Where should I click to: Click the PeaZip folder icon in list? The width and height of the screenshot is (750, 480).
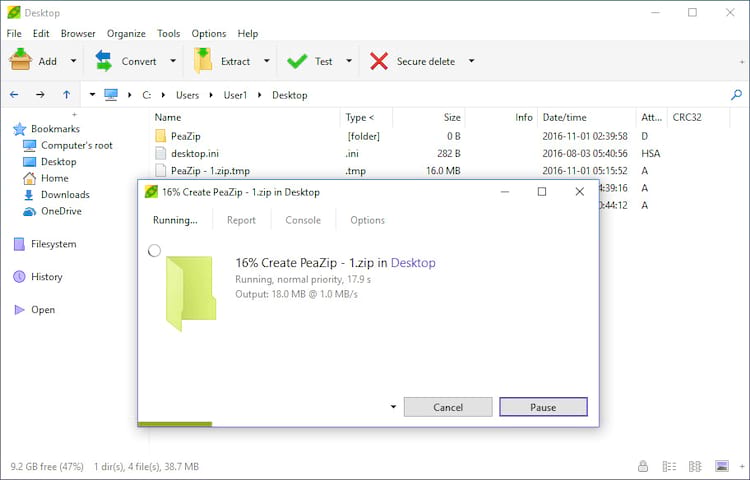click(161, 136)
